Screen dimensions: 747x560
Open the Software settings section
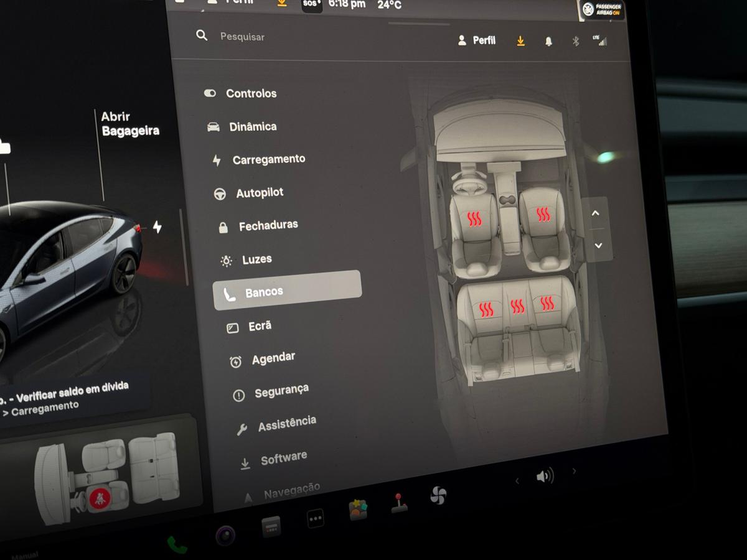273,460
